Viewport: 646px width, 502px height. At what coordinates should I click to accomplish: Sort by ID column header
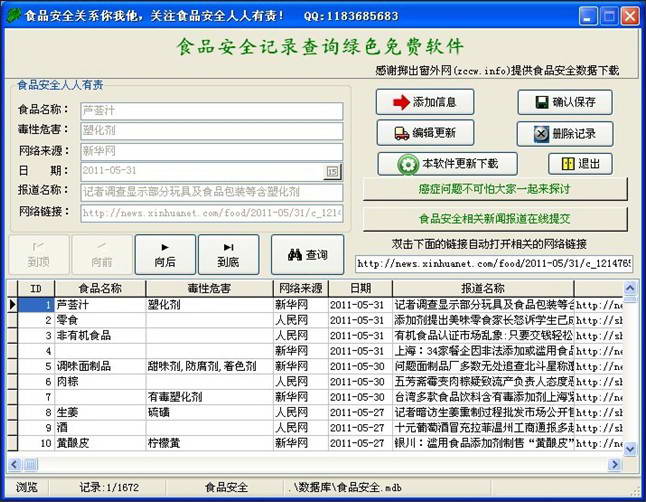pyautogui.click(x=36, y=289)
